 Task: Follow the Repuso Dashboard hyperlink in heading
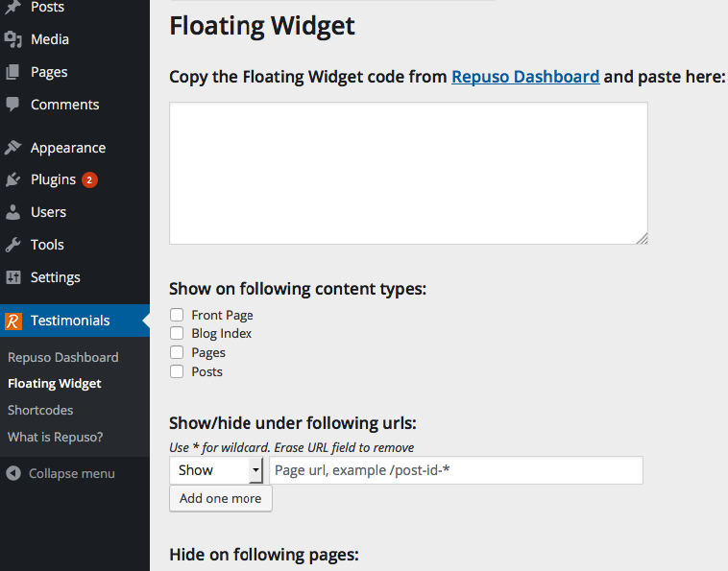point(525,77)
